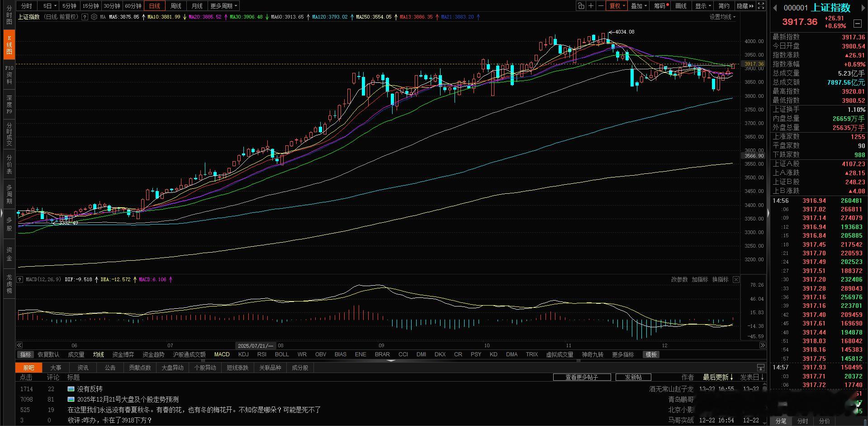Image resolution: width=868 pixels, height=426 pixels.
Task: Click the collapse bottom panel icon
Action: (x=761, y=368)
